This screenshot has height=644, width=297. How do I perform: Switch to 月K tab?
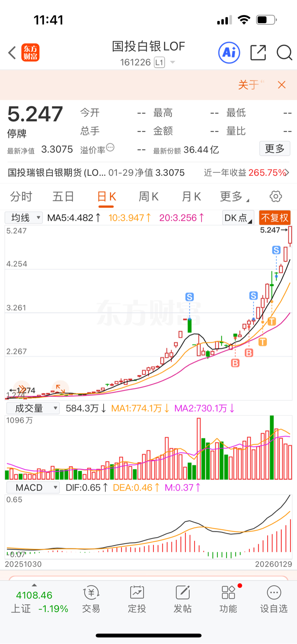[191, 197]
